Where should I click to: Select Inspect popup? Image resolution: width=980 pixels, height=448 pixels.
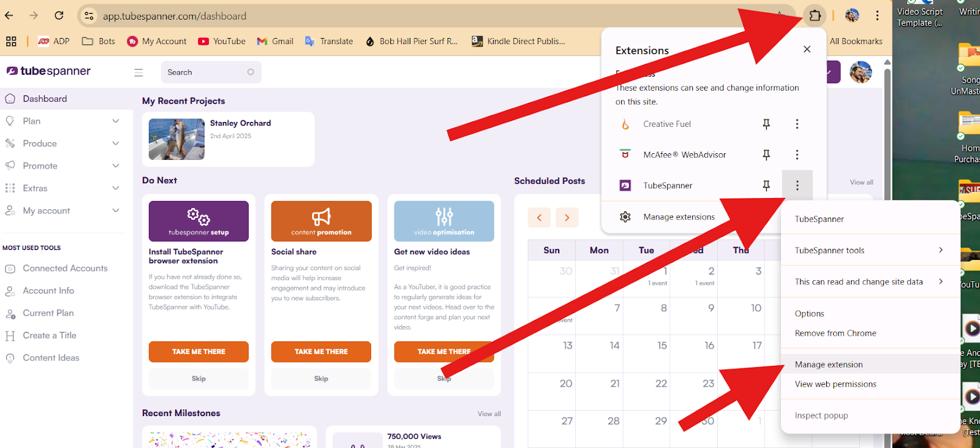click(x=870, y=416)
